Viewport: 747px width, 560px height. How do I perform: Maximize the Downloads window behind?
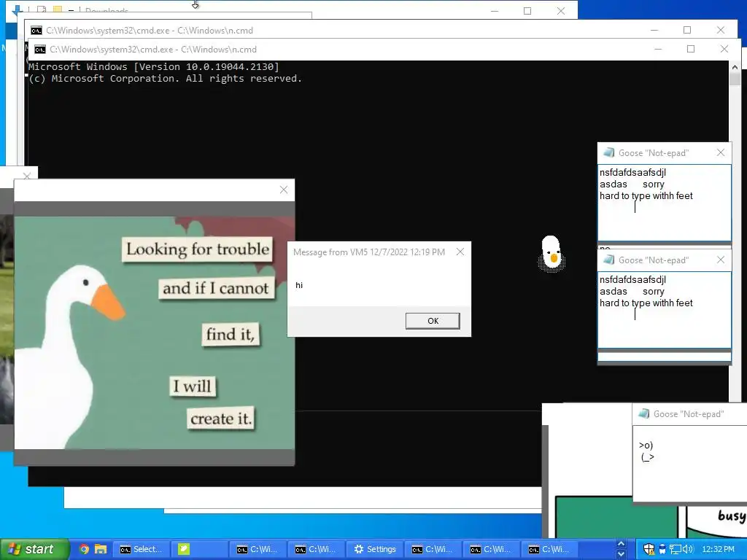pos(527,11)
